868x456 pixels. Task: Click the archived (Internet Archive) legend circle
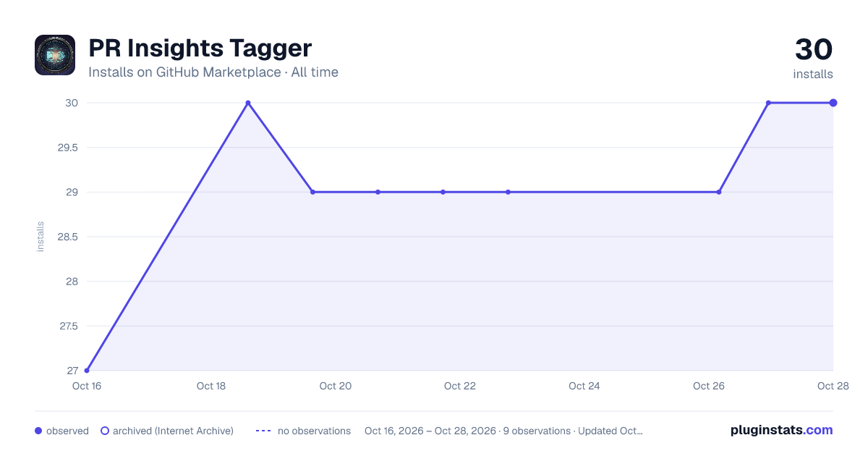coord(105,431)
